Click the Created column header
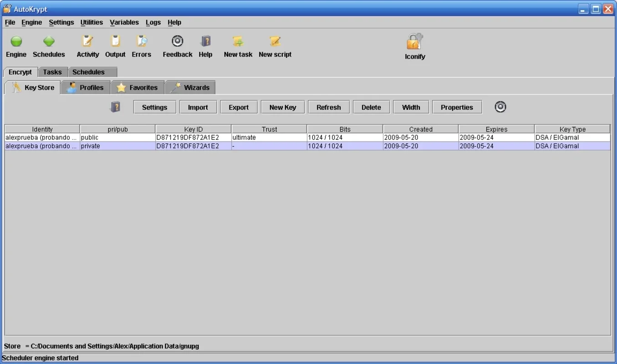The image size is (617, 364). (421, 129)
